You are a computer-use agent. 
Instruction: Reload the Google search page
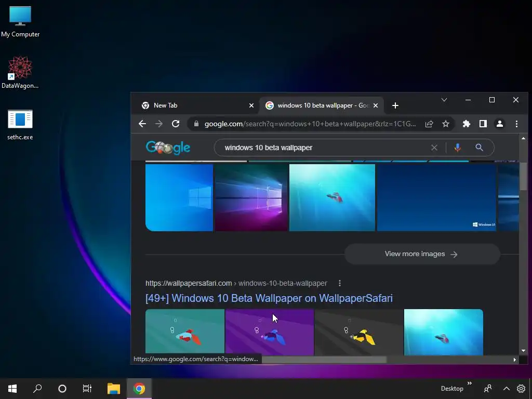click(x=176, y=124)
